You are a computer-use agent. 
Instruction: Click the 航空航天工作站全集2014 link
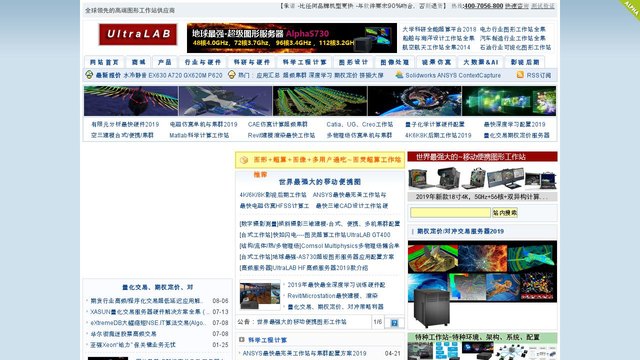point(436,47)
